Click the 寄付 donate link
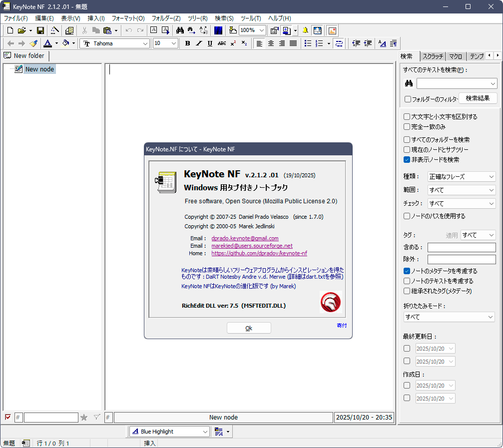Viewport: 503px width, 448px height. 342,326
